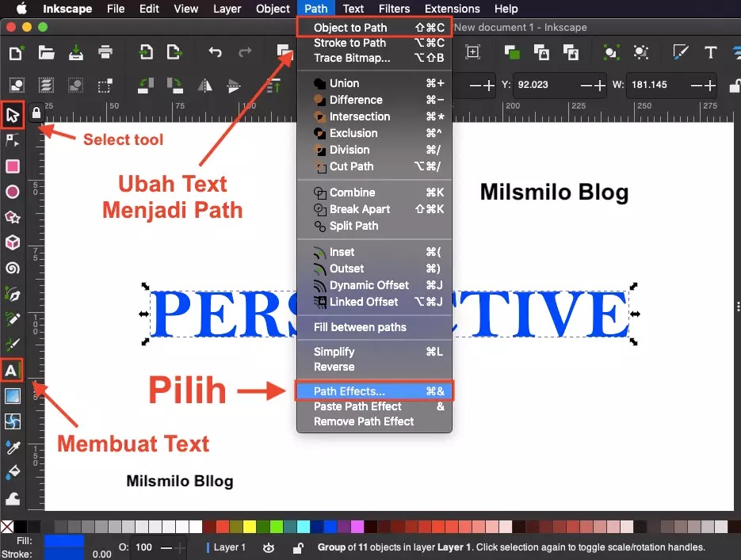Viewport: 741px width, 560px height.
Task: Select the Eraser tool
Action: (x=13, y=499)
